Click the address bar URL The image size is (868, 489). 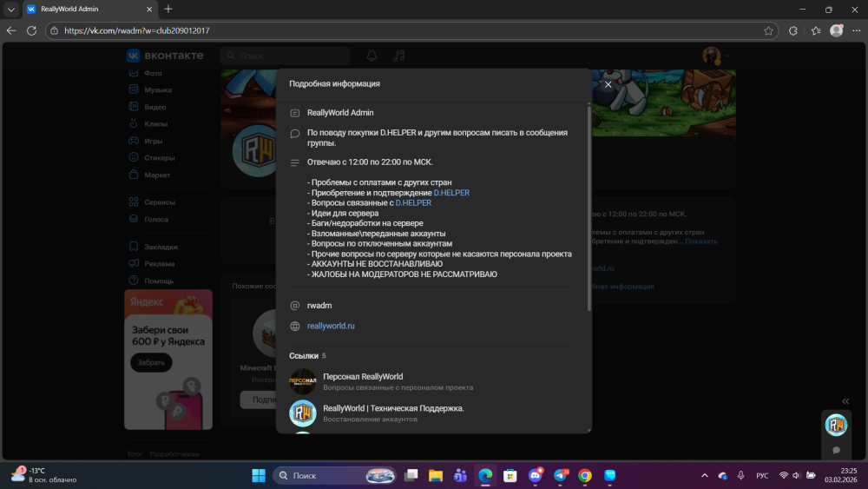pos(137,30)
